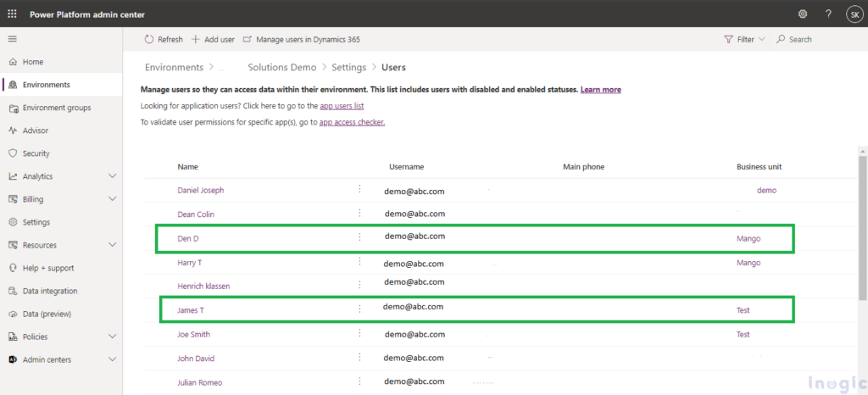Collapse the left navigation hamburger menu
The height and width of the screenshot is (395, 868).
tap(12, 39)
